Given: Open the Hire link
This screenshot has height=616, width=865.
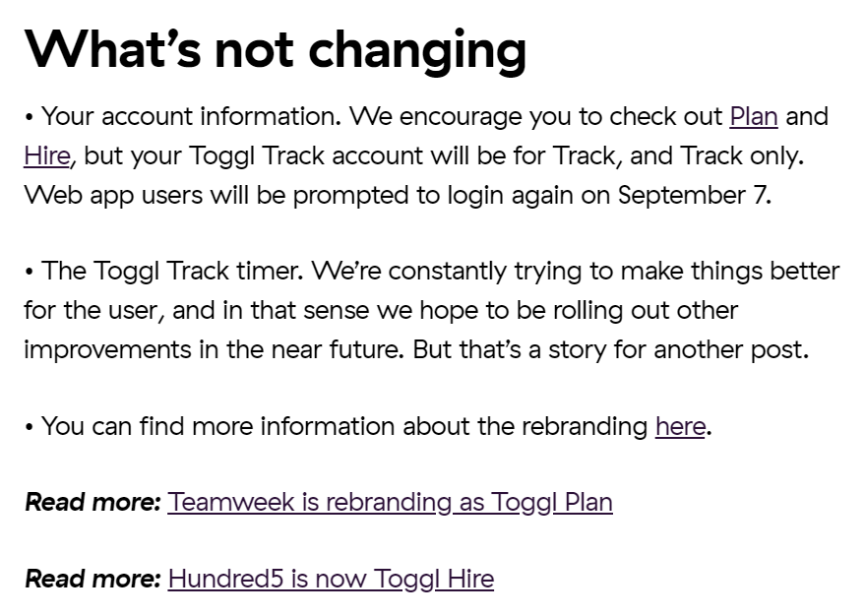Looking at the screenshot, I should tap(47, 156).
